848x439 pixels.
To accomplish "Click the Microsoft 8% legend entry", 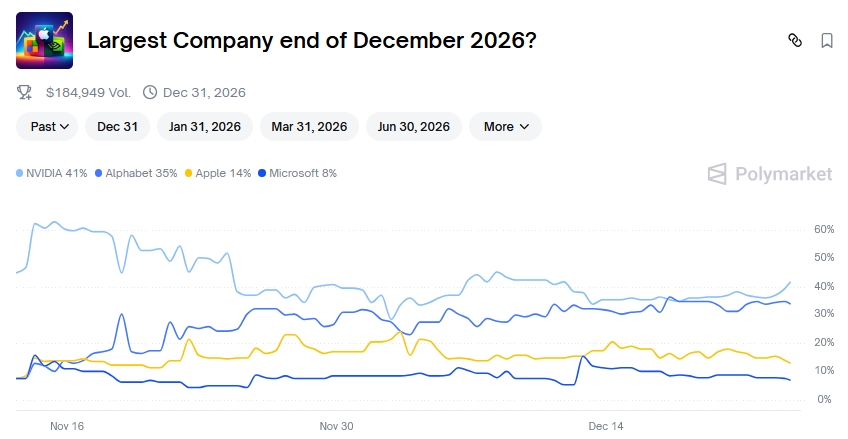I will [x=297, y=173].
